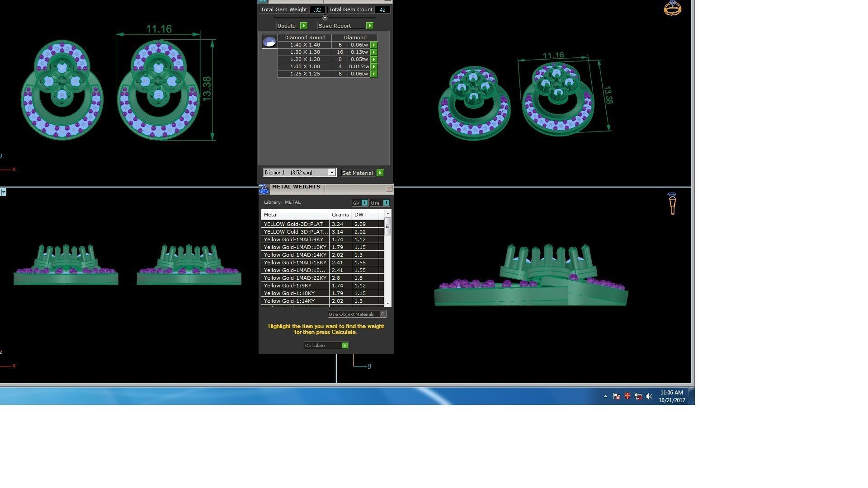Select Yellow Gold-1MAD:14KY metal row
Viewport: 868px width, 488px height.
tap(295, 255)
